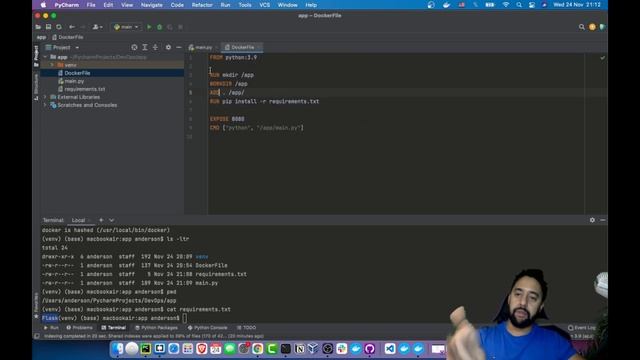Image resolution: width=640 pixels, height=360 pixels.
Task: Navigate back with the left arrow
Action: pos(72,27)
